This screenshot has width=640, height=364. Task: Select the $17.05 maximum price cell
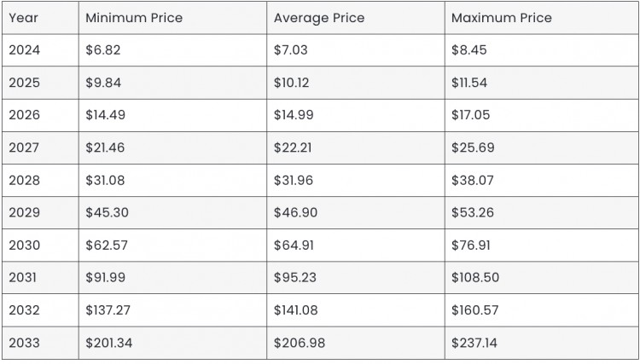click(x=542, y=115)
